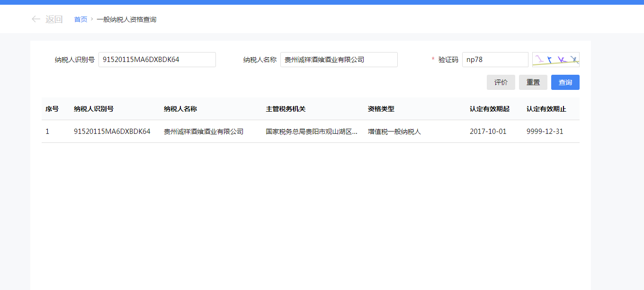Click the 9999-12-31 end date cell
The width and height of the screenshot is (644, 290).
(x=545, y=132)
